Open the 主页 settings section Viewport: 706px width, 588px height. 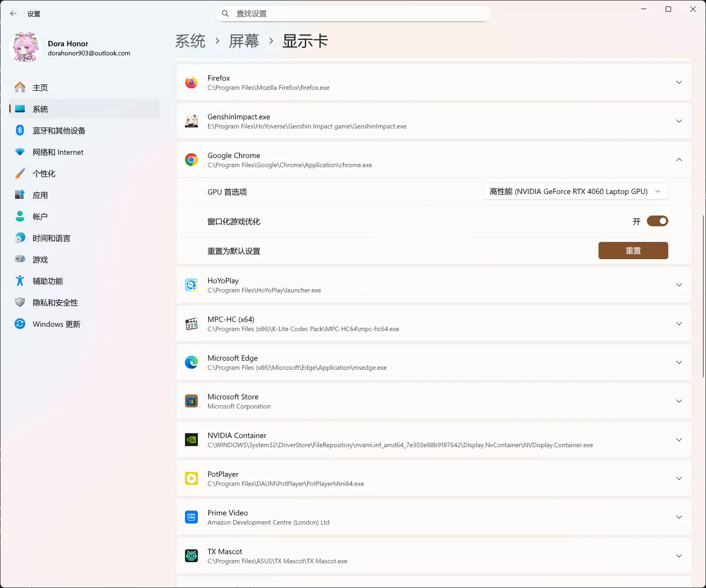84,87
